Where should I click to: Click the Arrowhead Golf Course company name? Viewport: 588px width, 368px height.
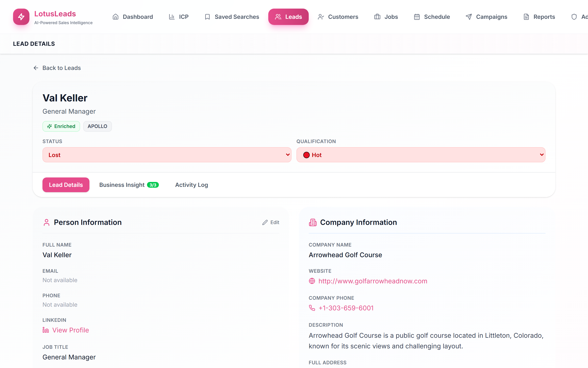345,255
